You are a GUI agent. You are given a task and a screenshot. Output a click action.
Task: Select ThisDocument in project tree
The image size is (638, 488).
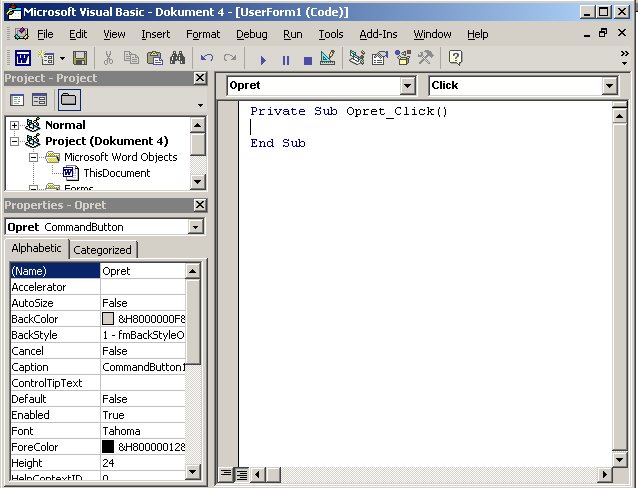[x=116, y=173]
